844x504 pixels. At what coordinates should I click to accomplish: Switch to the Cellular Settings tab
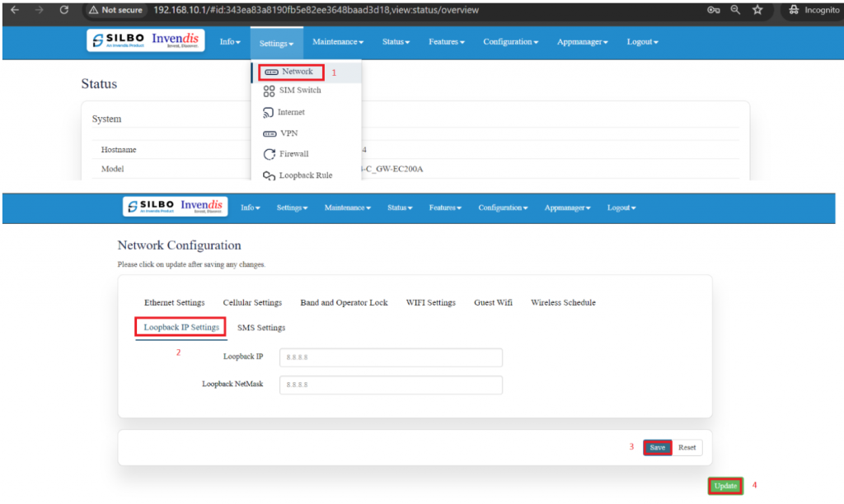(252, 303)
